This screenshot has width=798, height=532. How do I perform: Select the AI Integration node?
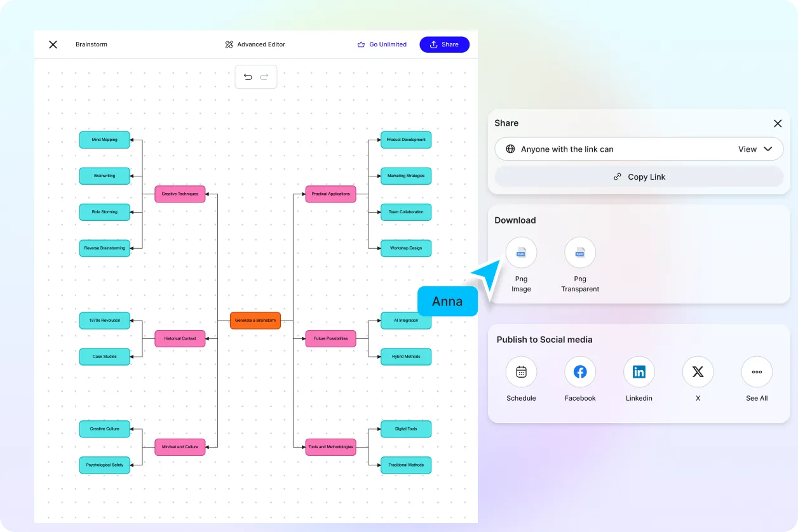406,321
